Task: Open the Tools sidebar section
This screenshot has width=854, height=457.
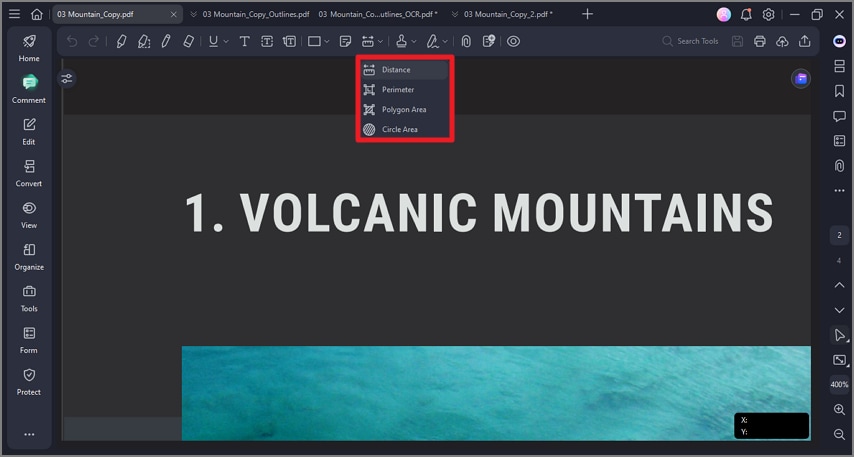Action: pos(29,298)
